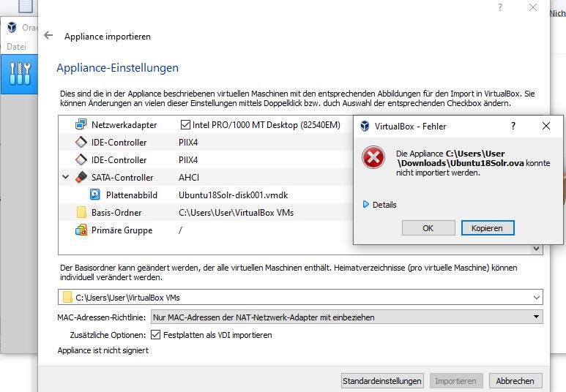Click the Plattenabbild disk image icon

click(x=95, y=195)
